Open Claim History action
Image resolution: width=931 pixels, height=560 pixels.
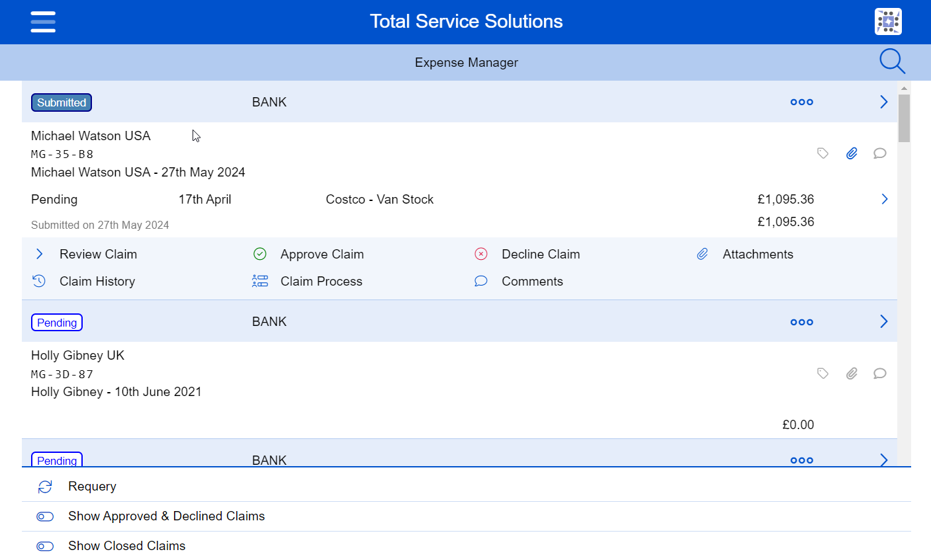pos(97,281)
